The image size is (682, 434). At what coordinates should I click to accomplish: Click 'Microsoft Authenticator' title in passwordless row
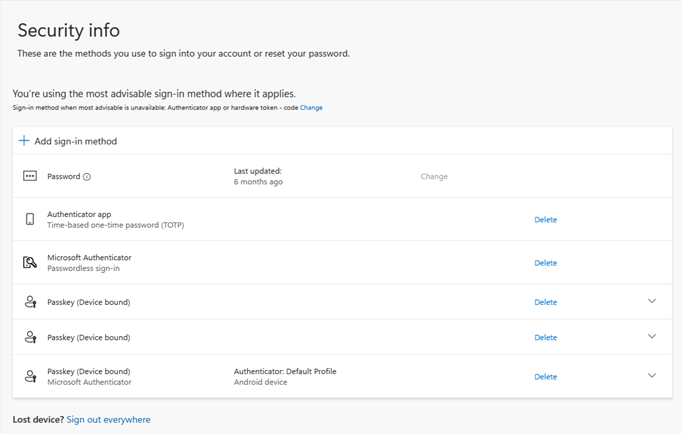pos(89,257)
